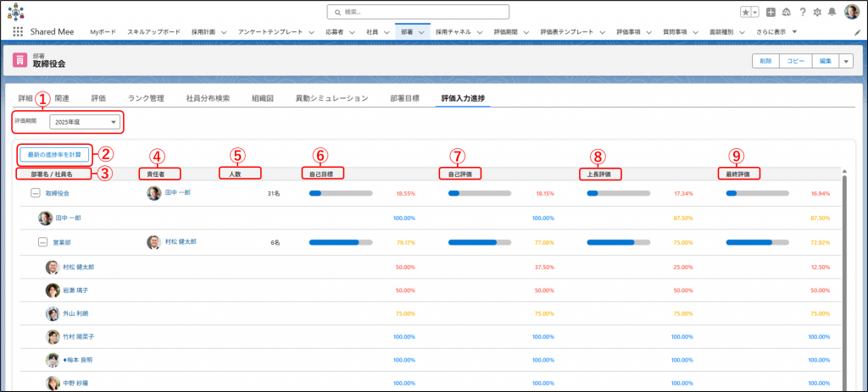Open the user profile avatar at top right
This screenshot has height=392, width=868.
851,13
